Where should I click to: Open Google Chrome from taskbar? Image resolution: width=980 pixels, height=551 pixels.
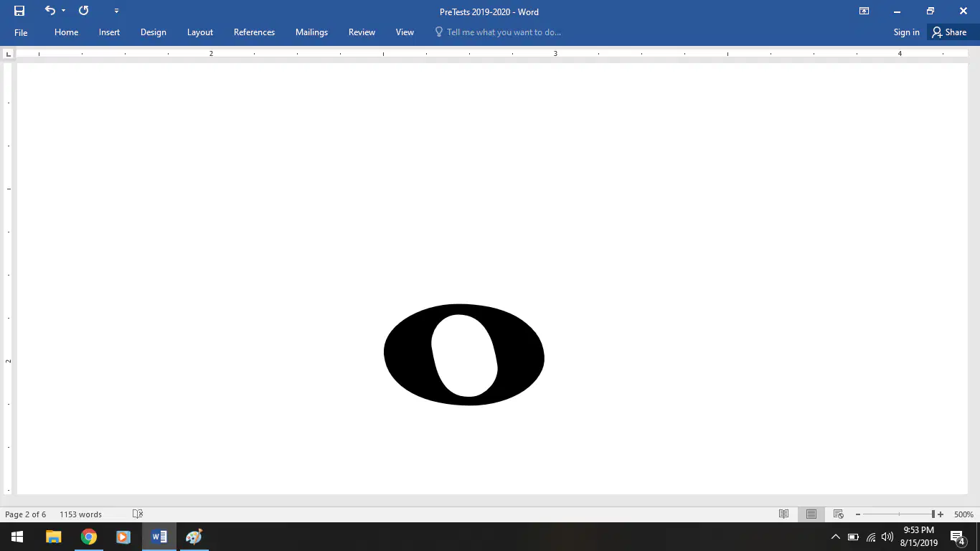(x=88, y=537)
